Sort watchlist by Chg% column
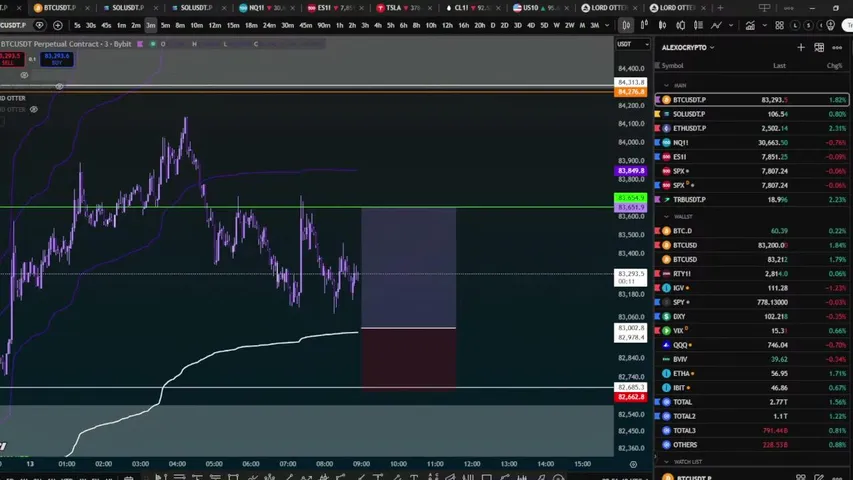 click(x=835, y=65)
